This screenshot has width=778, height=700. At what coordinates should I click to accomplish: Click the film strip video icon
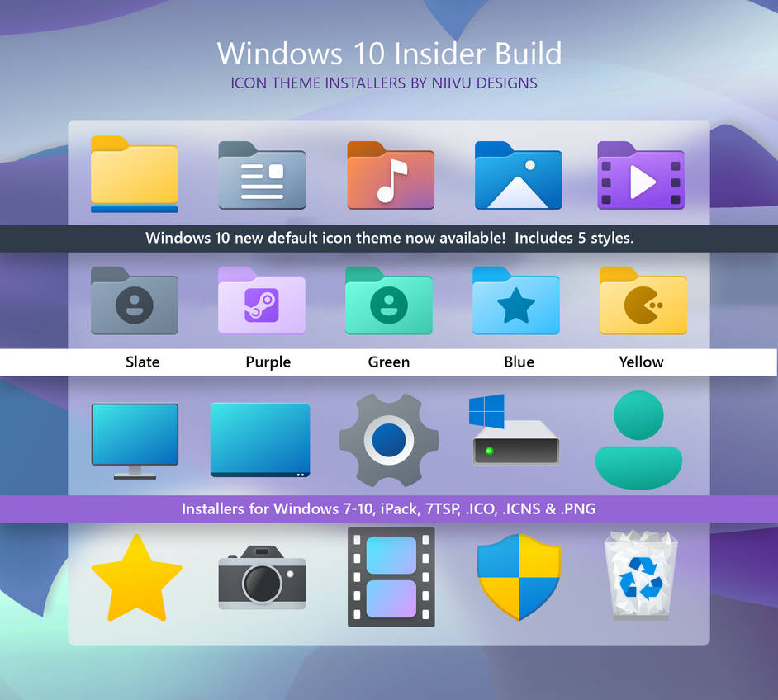(391, 577)
